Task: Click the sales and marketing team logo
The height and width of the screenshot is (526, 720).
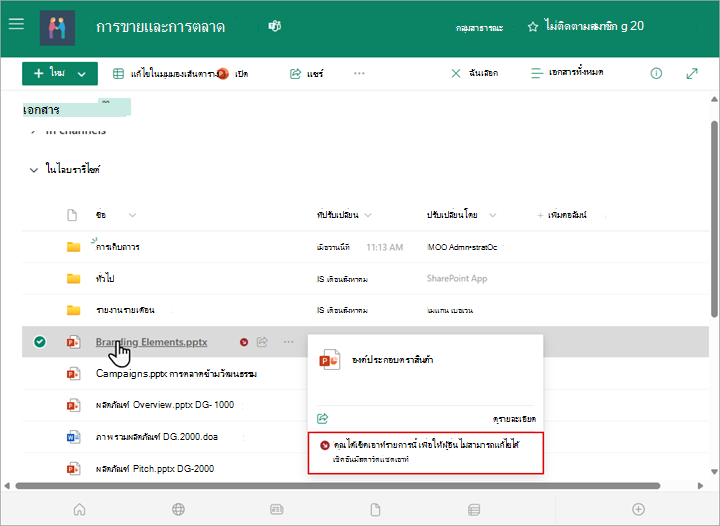Action: pos(57,28)
